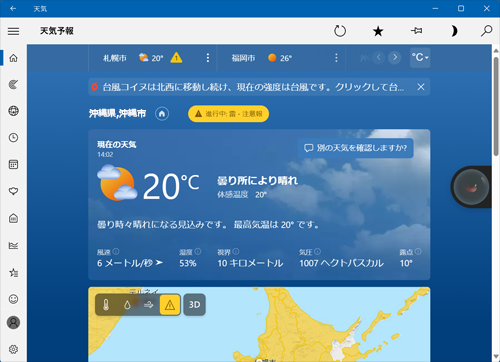The image size is (500, 362).
Task: Select the severe weather alerts map layer
Action: (170, 305)
